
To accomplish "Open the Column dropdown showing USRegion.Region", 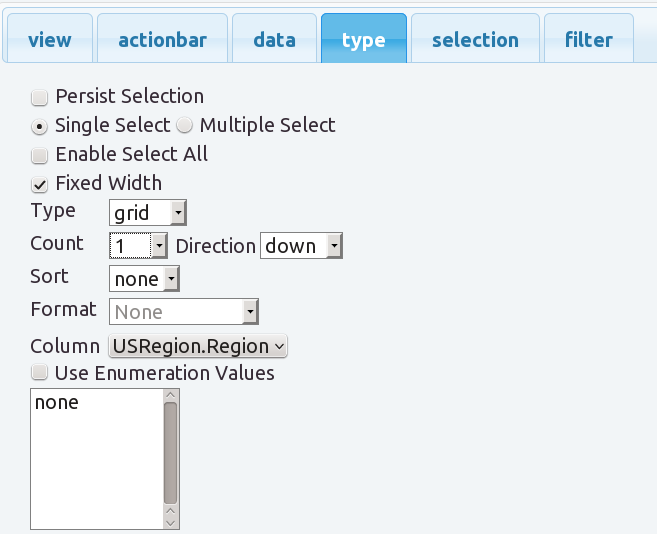I will tap(199, 346).
